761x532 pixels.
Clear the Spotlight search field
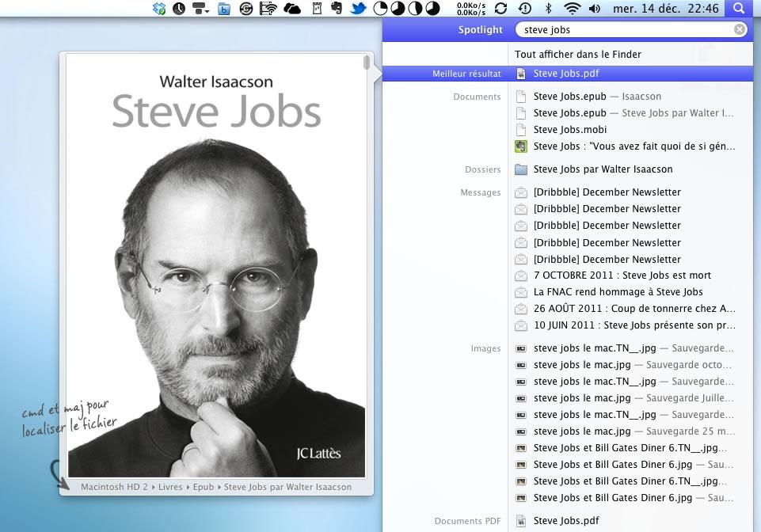click(x=738, y=29)
